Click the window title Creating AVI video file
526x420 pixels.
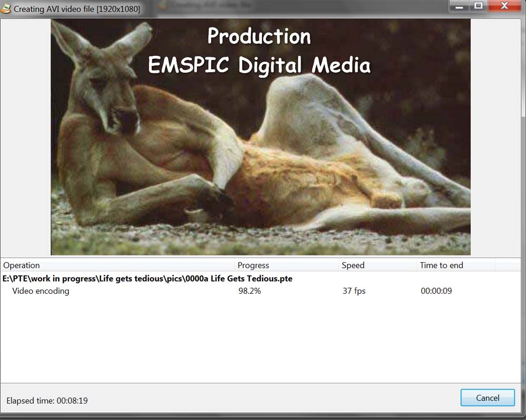coord(77,9)
